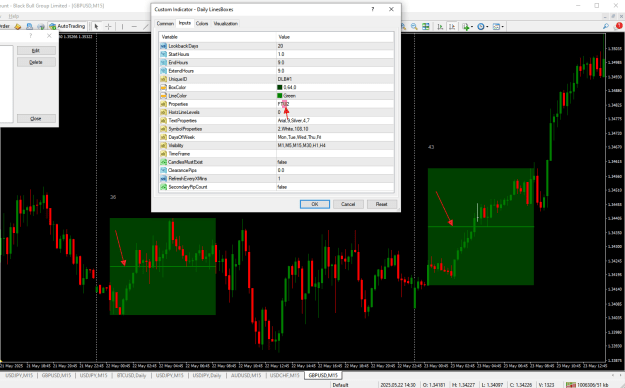Image resolution: width=625 pixels, height=388 pixels.
Task: Select the crosshair tool
Action: [x=108, y=26]
